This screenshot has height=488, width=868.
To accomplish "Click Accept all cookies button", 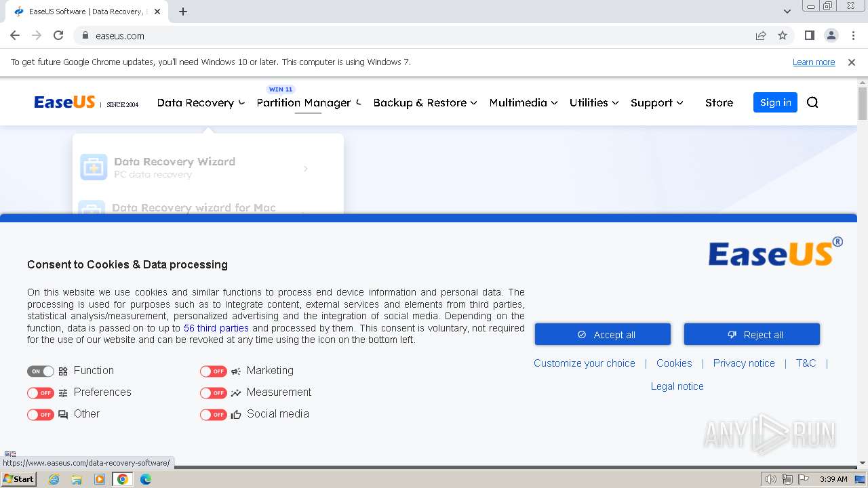I will (x=603, y=334).
